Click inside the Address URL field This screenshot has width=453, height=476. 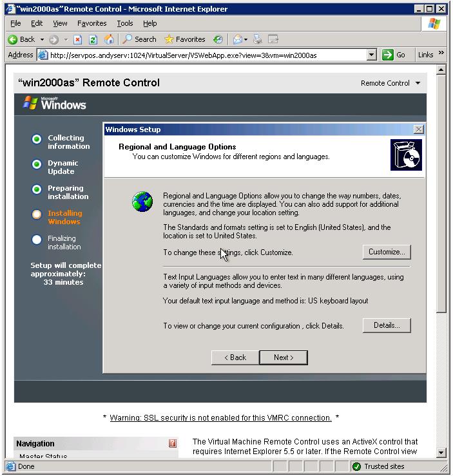[x=208, y=55]
